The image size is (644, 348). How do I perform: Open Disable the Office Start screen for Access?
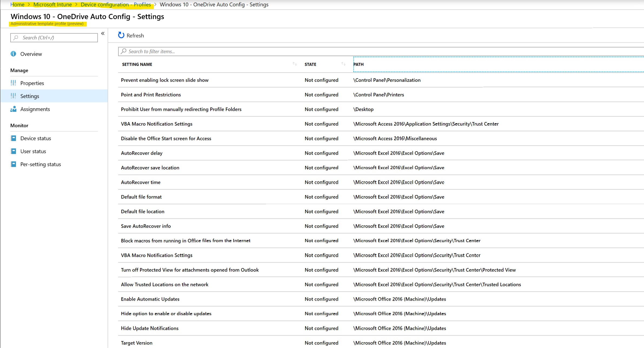(166, 138)
